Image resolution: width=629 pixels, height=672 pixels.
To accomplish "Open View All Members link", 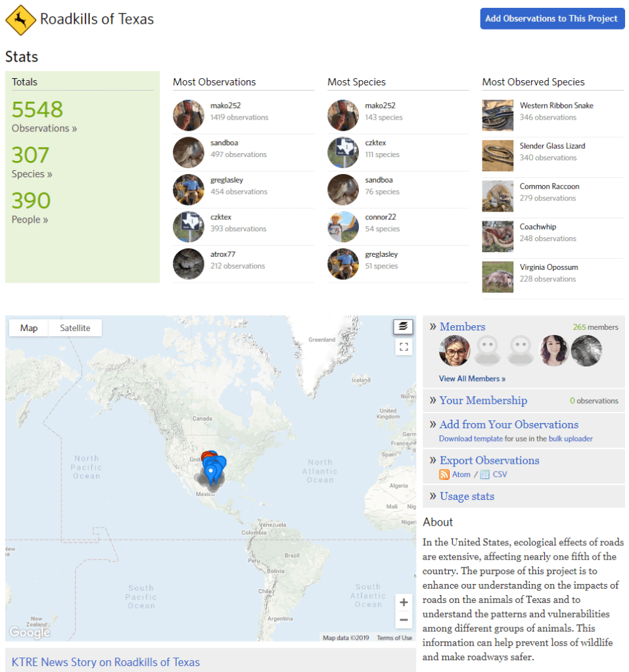I will click(472, 378).
